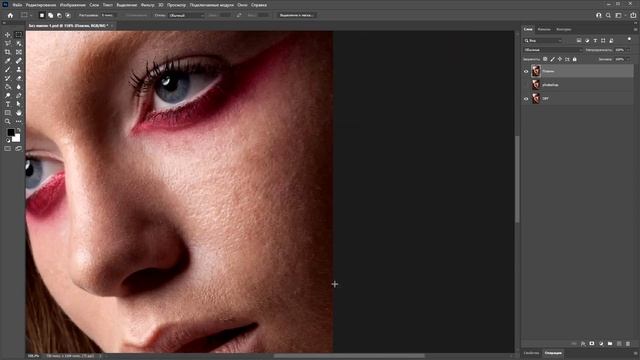Hide the top selected layer via eye

point(526,71)
